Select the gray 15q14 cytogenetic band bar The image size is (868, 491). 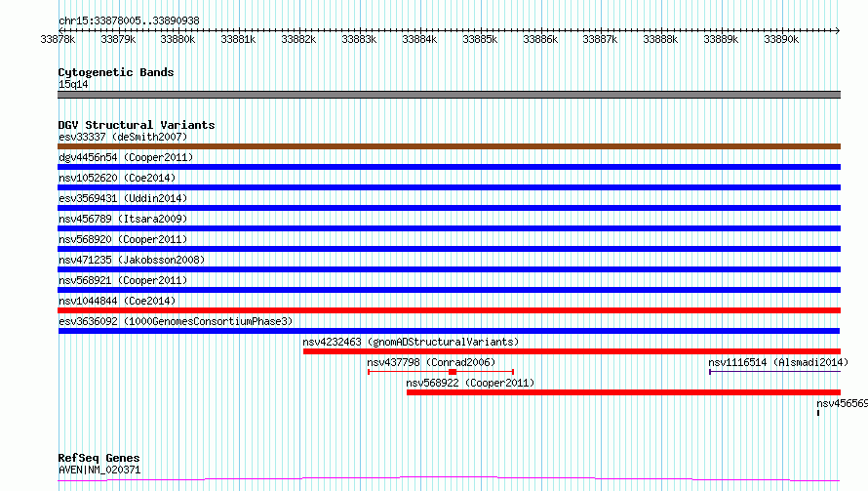(x=449, y=95)
